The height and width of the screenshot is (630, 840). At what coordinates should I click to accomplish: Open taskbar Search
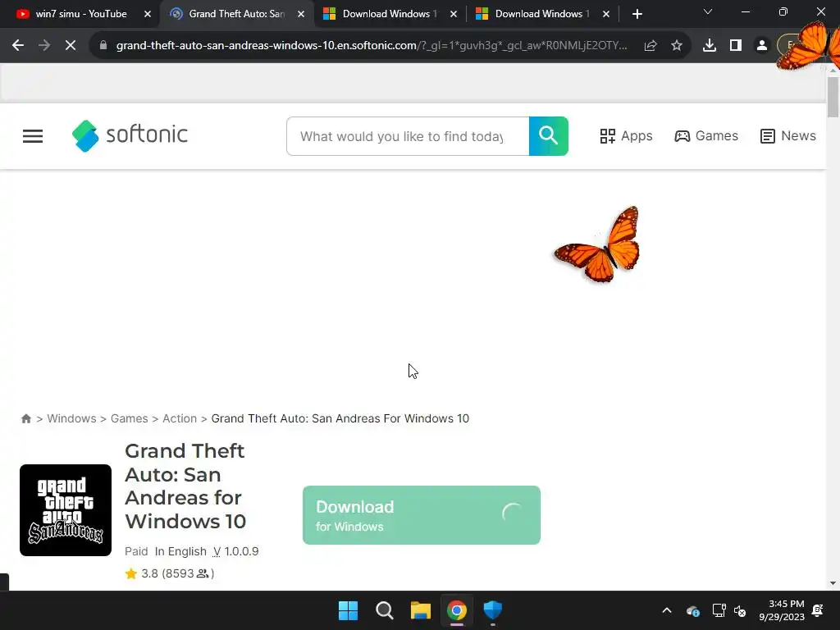pyautogui.click(x=384, y=610)
